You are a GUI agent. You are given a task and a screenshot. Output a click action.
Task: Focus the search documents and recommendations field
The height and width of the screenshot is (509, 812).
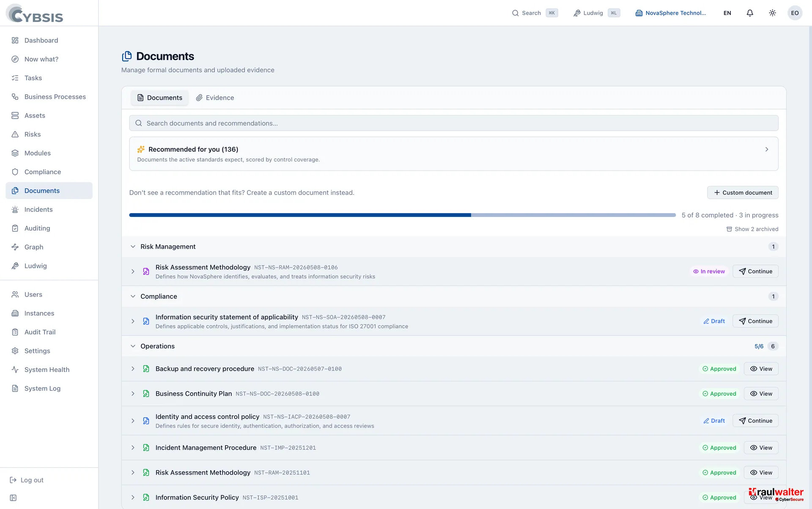pos(453,123)
